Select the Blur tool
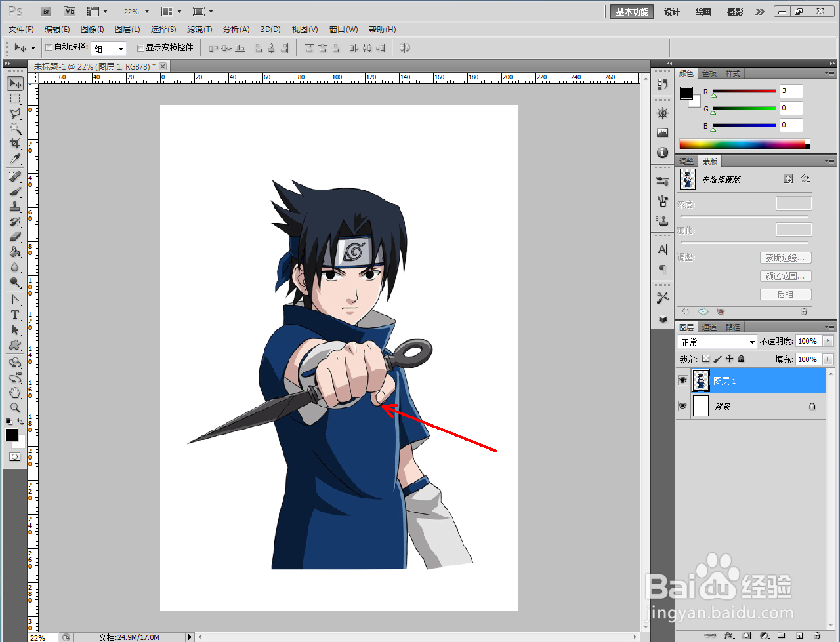 pyautogui.click(x=15, y=267)
